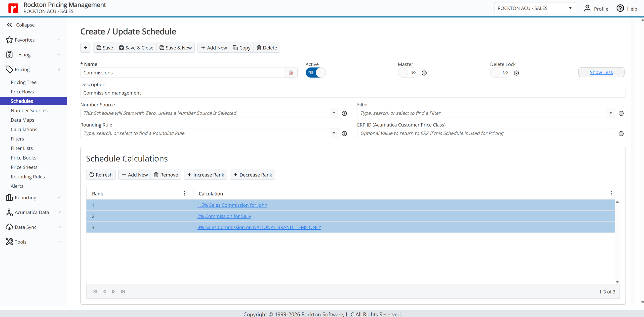Refresh the Schedule Calculations grid

tap(101, 175)
